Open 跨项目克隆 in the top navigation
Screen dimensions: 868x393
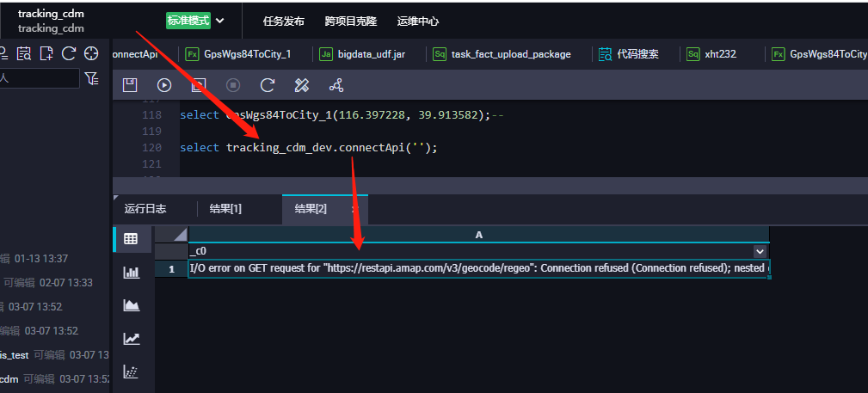click(350, 21)
